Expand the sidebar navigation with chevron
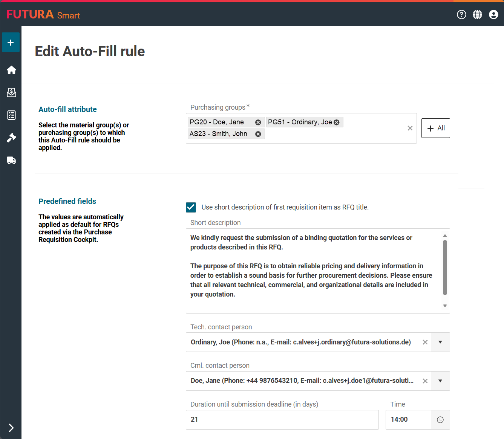 point(11,428)
